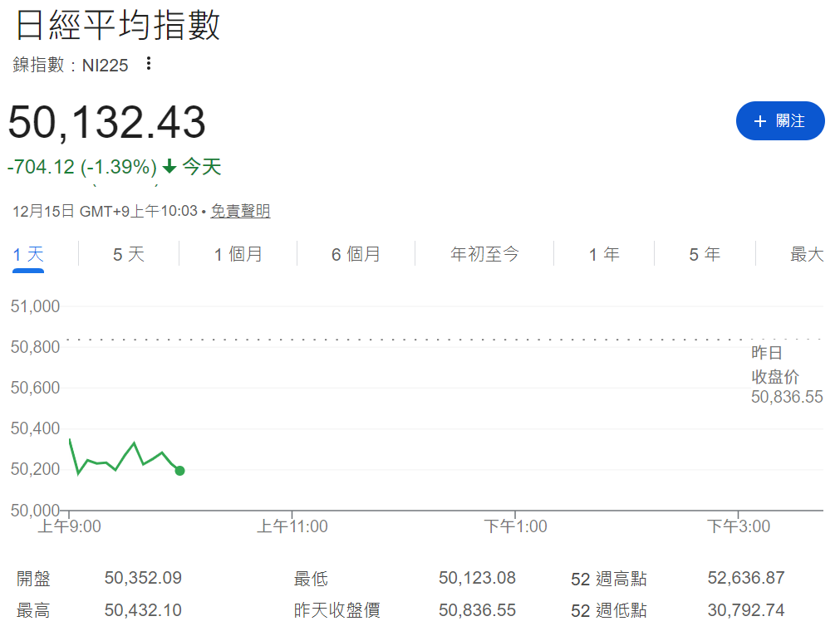The height and width of the screenshot is (631, 840).
Task: Switch to the 1 個月 chart view
Action: (238, 254)
